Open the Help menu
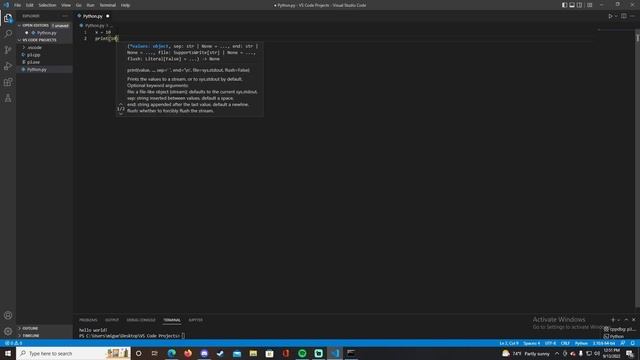 tap(125, 5)
